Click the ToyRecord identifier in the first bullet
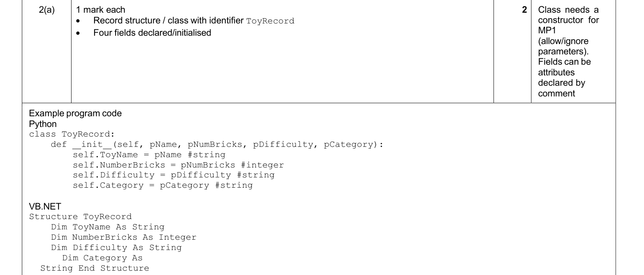Viewport: 644px width, 275px height. 270,21
